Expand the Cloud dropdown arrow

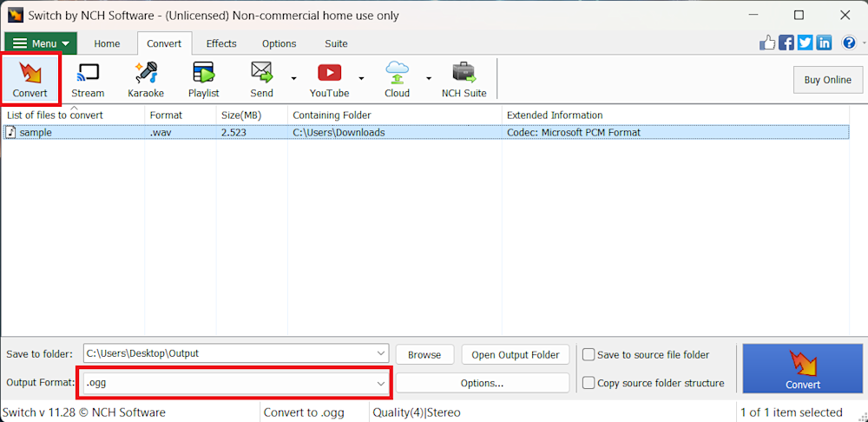point(429,78)
